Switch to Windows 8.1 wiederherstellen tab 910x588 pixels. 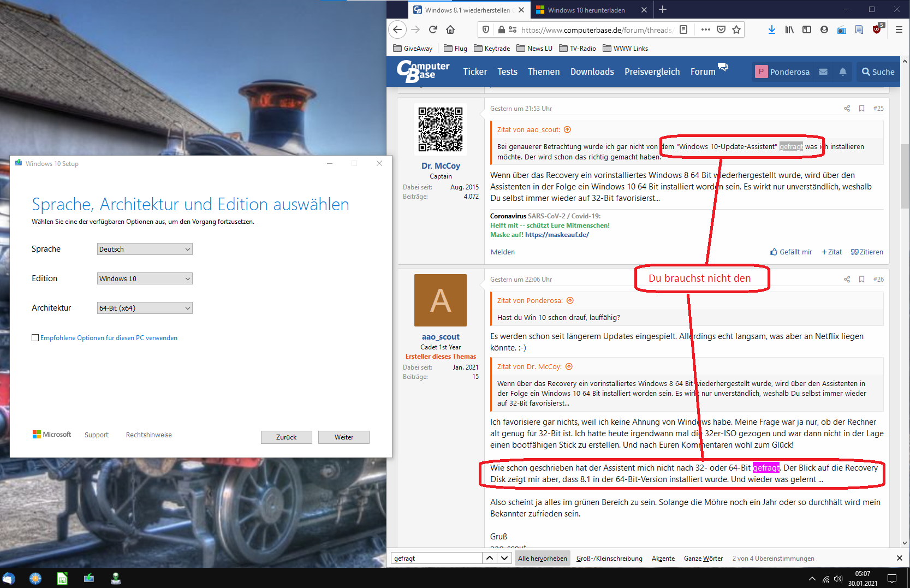469,10
